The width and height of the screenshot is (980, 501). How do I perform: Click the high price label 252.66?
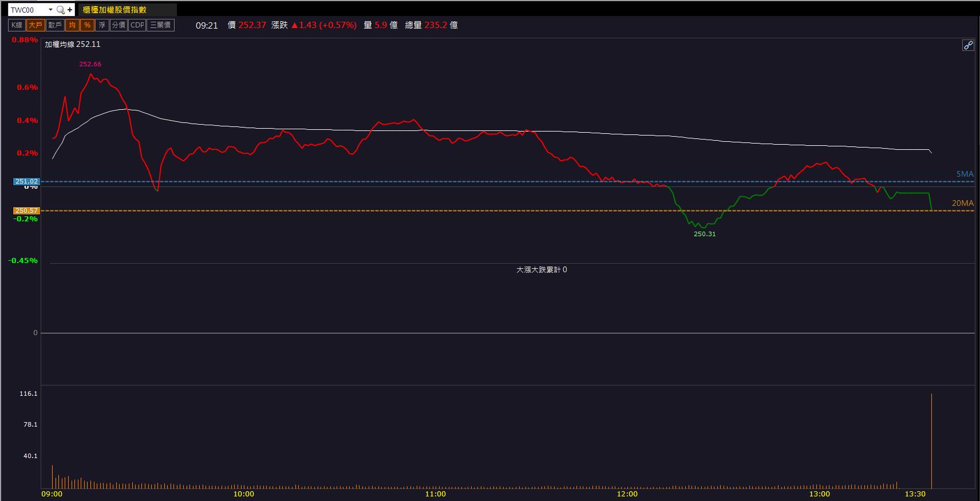tap(90, 64)
